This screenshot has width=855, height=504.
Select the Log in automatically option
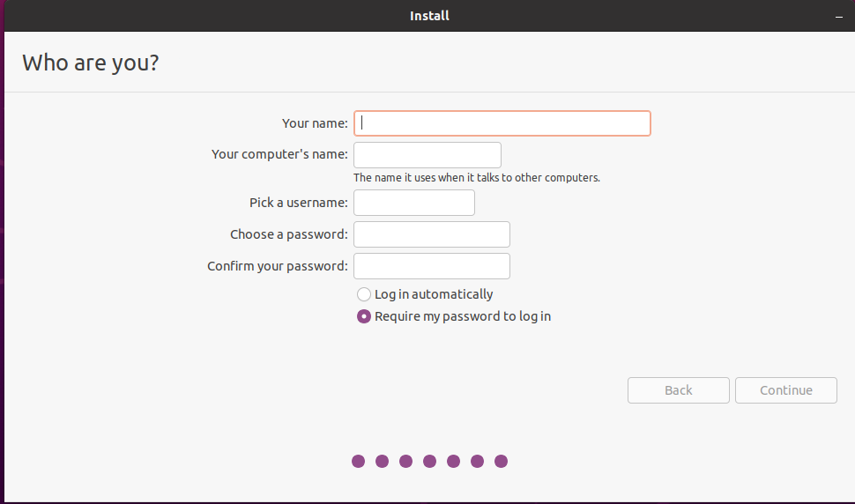point(364,295)
